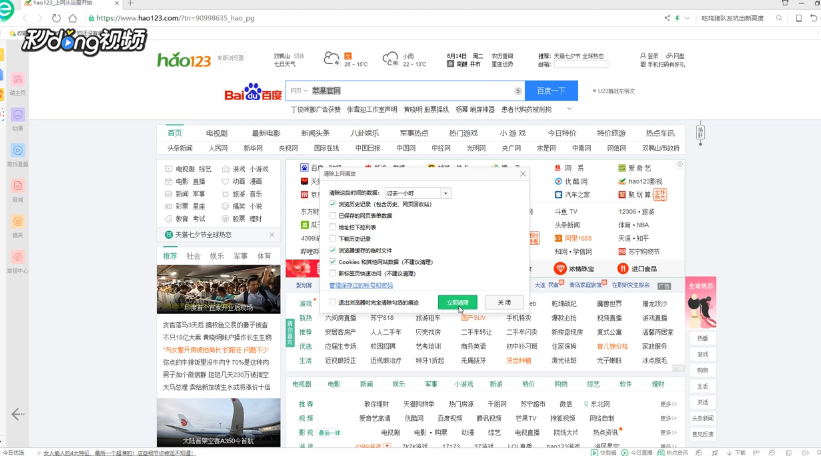This screenshot has width=821, height=456.
Task: Select the 首页 navigation tab
Action: [175, 133]
